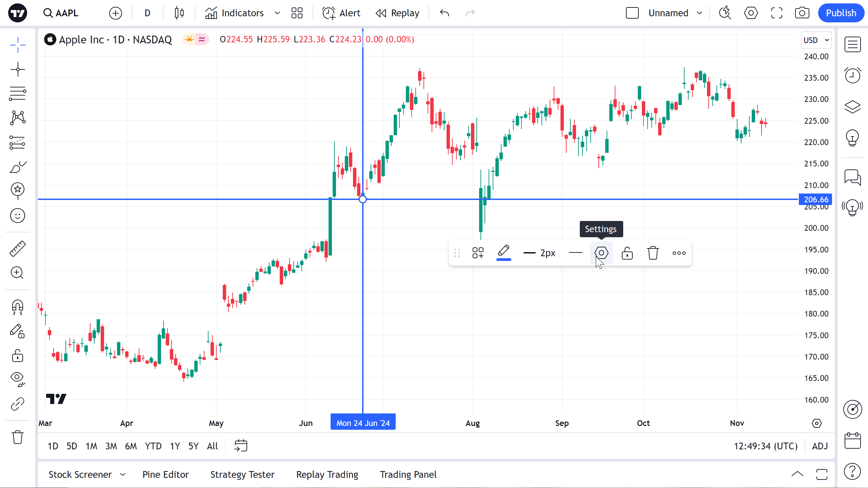Open the Fibonacci/Gann tools icon
Image resolution: width=868 pixels, height=488 pixels.
pyautogui.click(x=18, y=93)
